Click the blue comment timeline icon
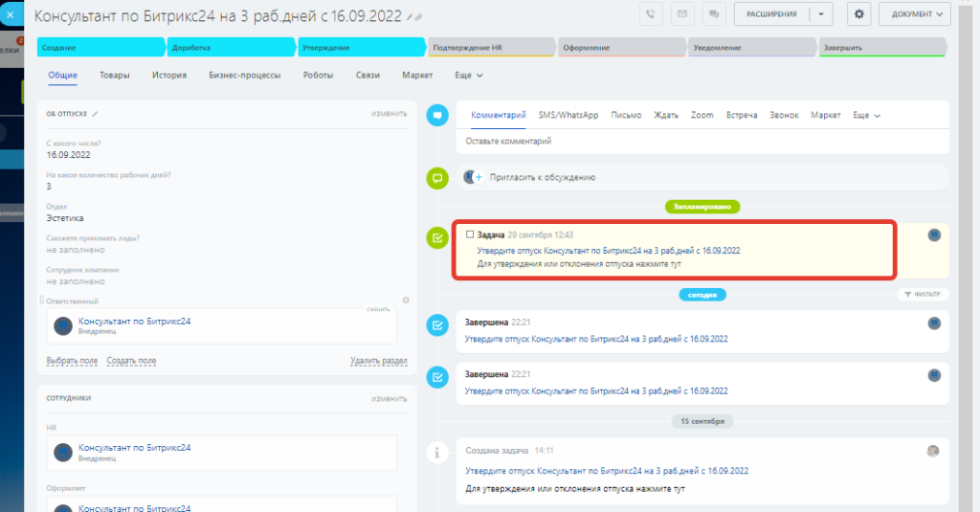980x512 pixels. [437, 115]
